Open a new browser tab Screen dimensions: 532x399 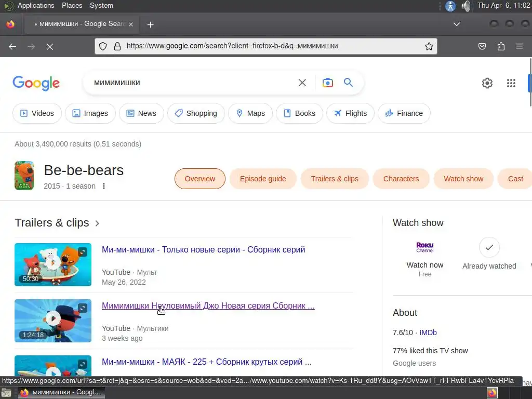pos(150,24)
